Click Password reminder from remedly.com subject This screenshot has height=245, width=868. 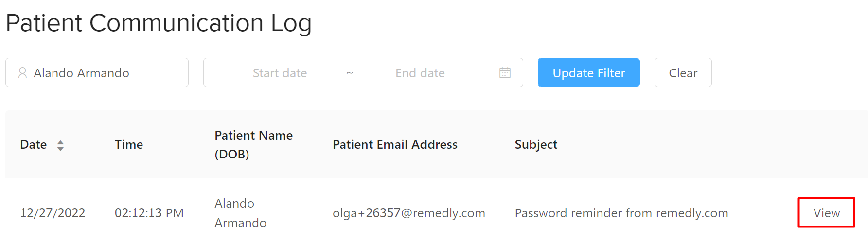[621, 213]
